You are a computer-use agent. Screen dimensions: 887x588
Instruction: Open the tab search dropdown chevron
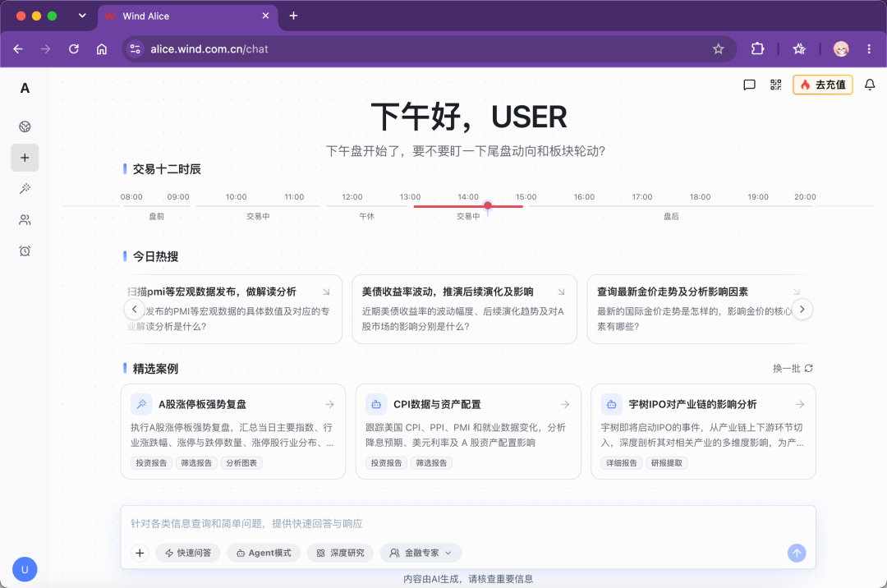[x=82, y=16]
